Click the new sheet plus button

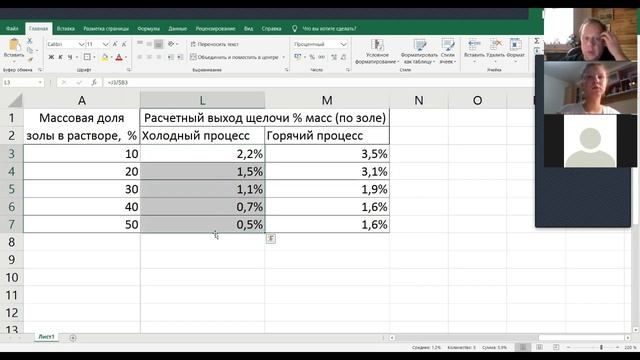pyautogui.click(x=73, y=338)
